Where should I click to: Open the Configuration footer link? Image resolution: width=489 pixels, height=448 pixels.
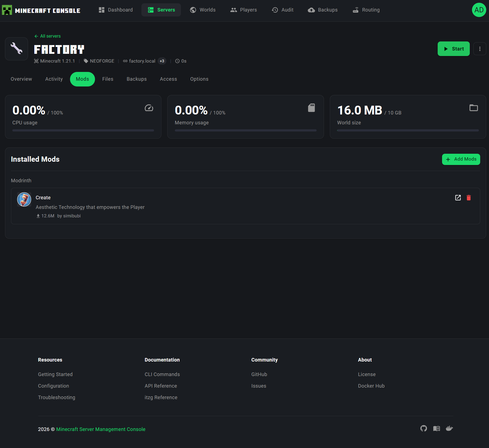(x=54, y=386)
